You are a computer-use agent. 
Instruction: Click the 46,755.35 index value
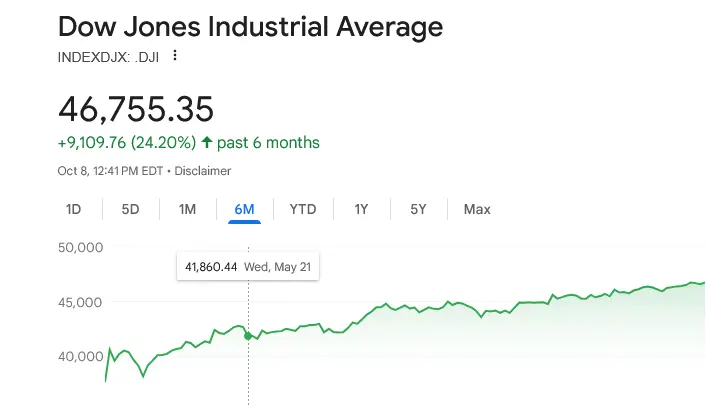(x=136, y=108)
